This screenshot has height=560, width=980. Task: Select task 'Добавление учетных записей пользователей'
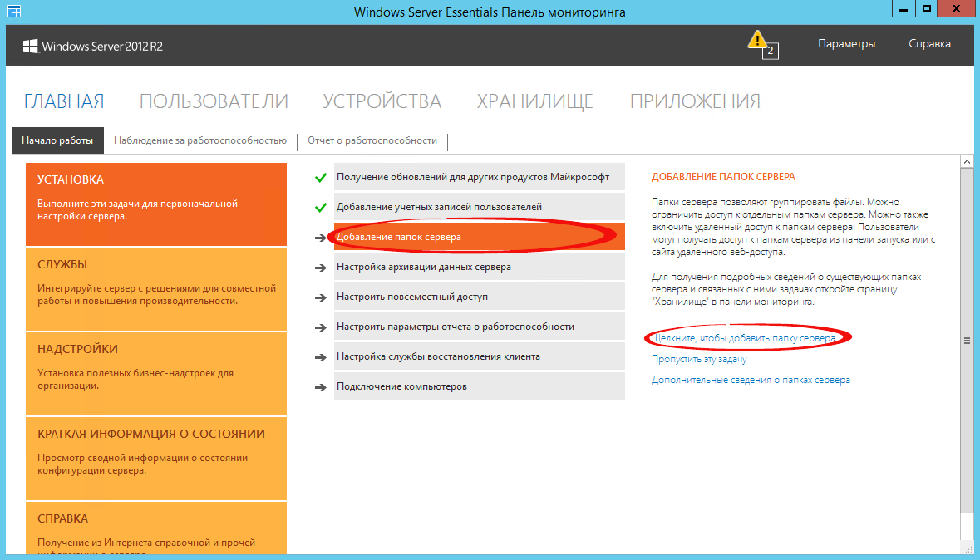[480, 207]
